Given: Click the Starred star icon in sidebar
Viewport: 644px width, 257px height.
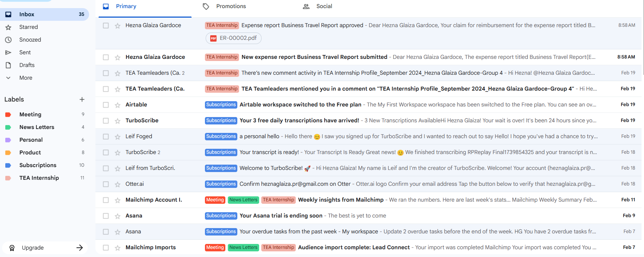Looking at the screenshot, I should [8, 27].
